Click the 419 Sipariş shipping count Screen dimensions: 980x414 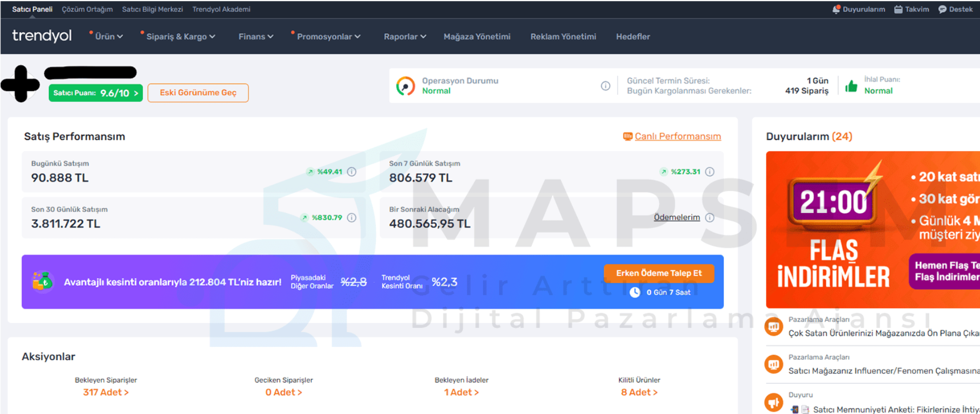click(807, 91)
